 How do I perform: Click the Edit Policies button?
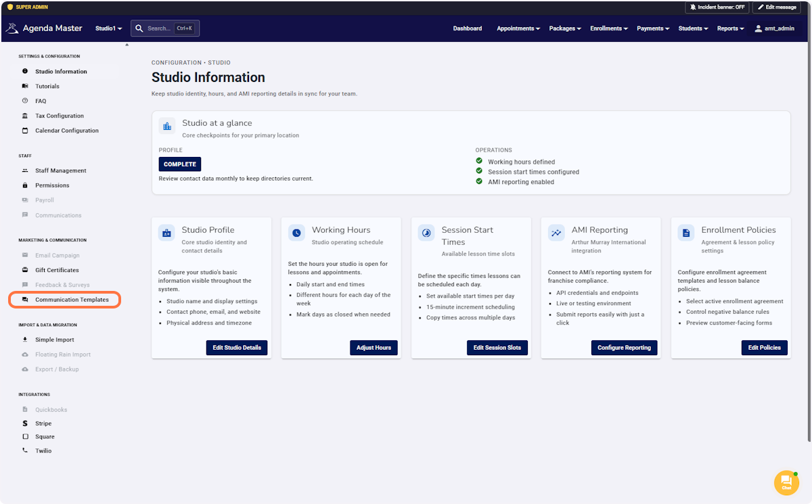click(x=765, y=348)
